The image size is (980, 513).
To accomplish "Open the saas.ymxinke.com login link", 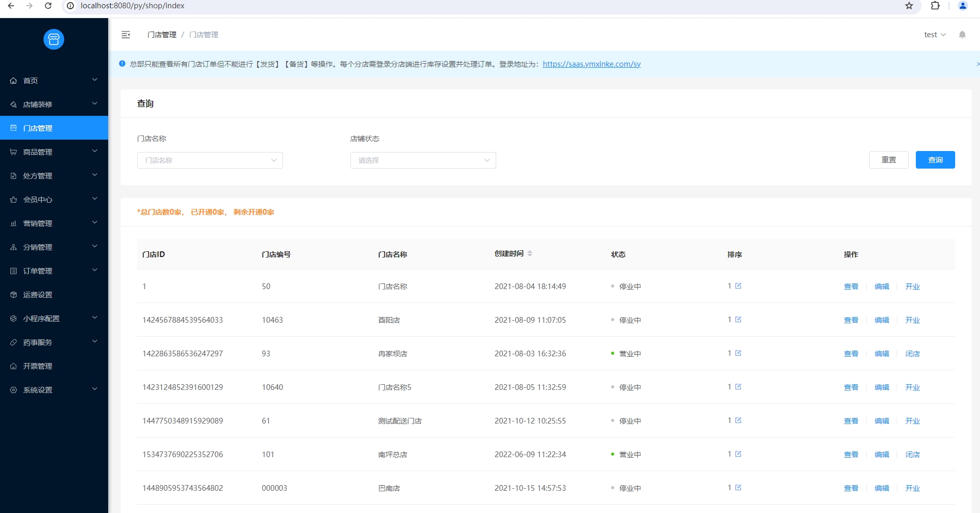I will click(x=591, y=64).
